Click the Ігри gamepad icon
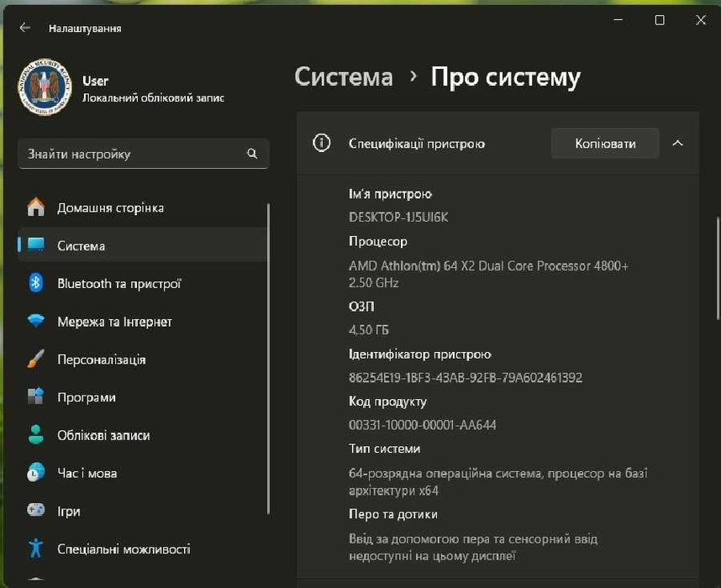This screenshot has width=721, height=588. 36,510
